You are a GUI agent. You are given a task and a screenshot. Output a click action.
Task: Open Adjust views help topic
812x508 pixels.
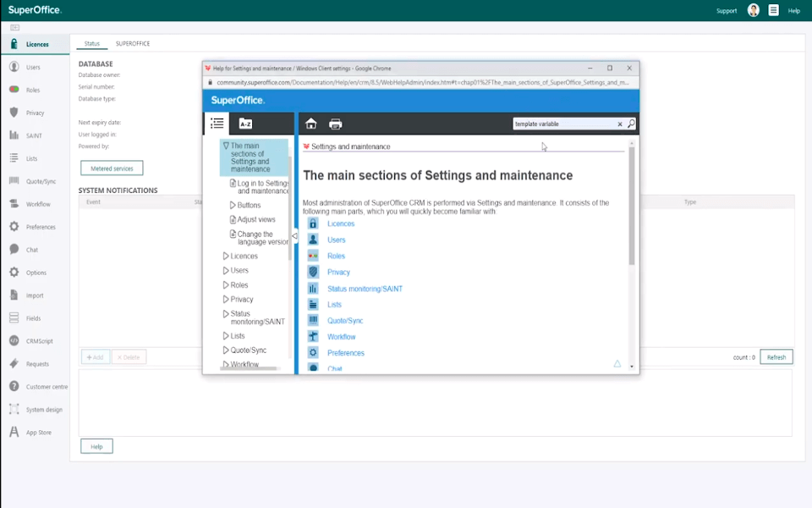point(255,219)
